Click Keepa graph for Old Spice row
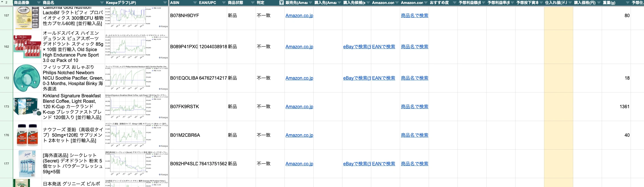644x187 pixels. (x=137, y=47)
